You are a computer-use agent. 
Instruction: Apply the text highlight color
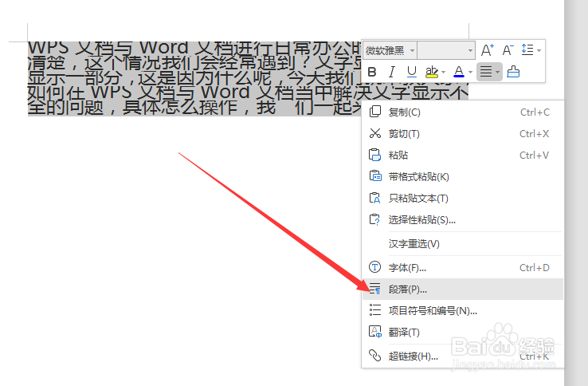pos(432,72)
